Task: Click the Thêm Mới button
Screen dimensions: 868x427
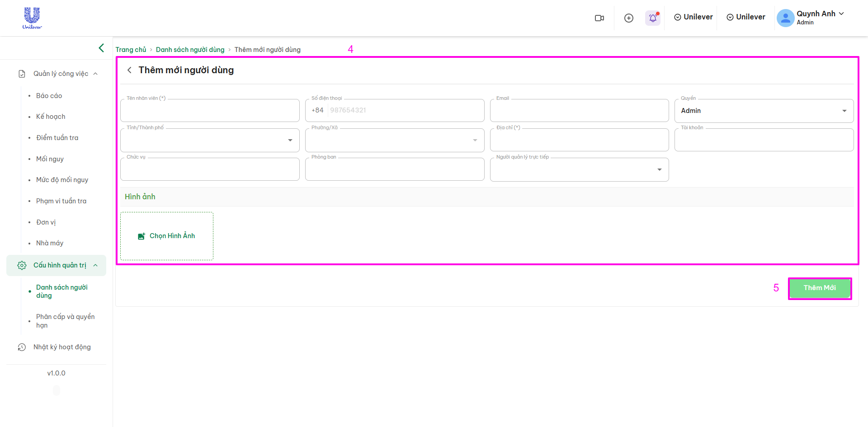Action: (x=820, y=288)
